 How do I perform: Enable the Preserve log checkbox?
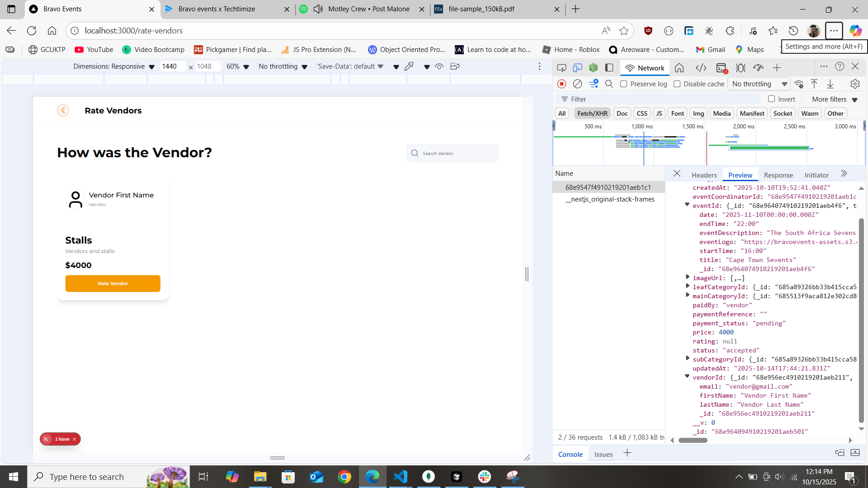pyautogui.click(x=624, y=84)
